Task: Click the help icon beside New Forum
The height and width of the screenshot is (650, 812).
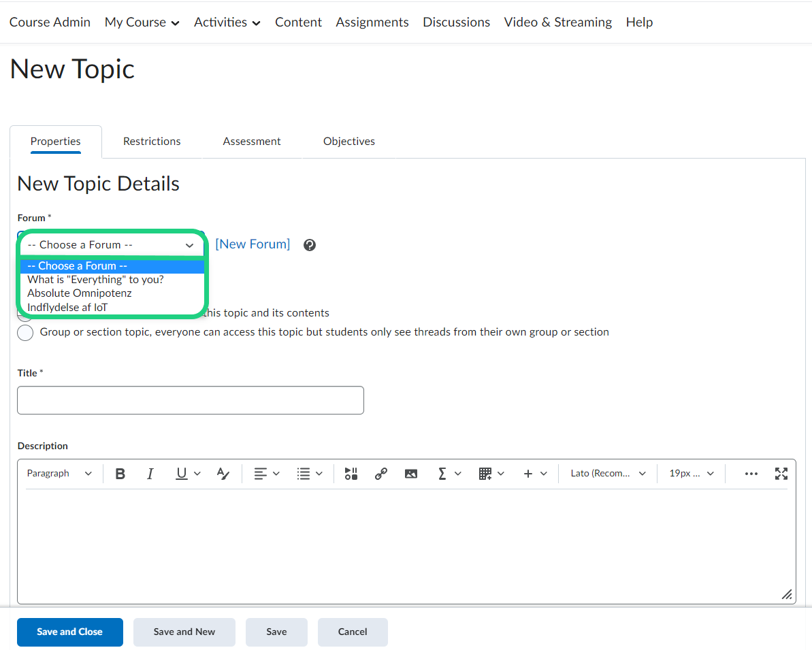Action: [310, 245]
